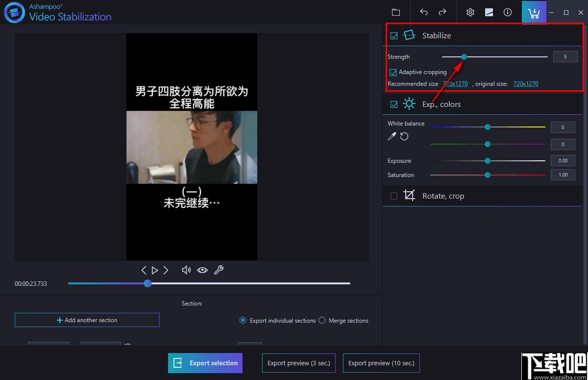
Task: Collapse the Exp., colors section header
Action: pyautogui.click(x=483, y=104)
